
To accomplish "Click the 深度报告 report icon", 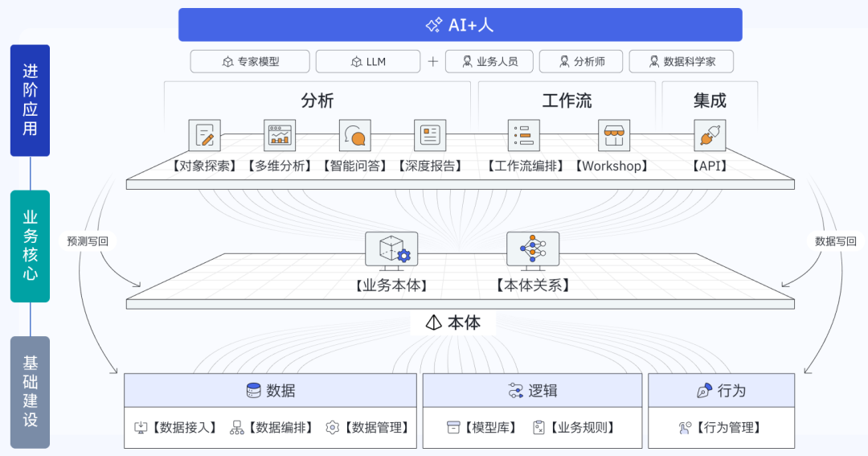I will click(430, 135).
